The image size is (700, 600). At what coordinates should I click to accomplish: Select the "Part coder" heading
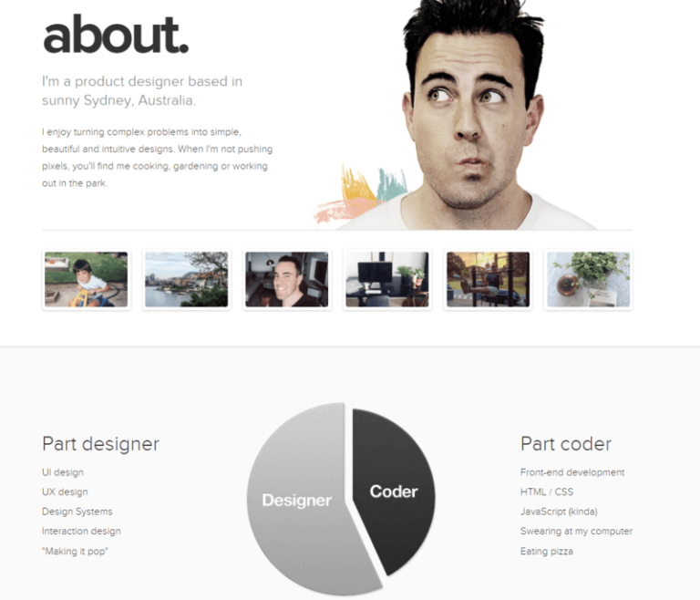click(565, 444)
